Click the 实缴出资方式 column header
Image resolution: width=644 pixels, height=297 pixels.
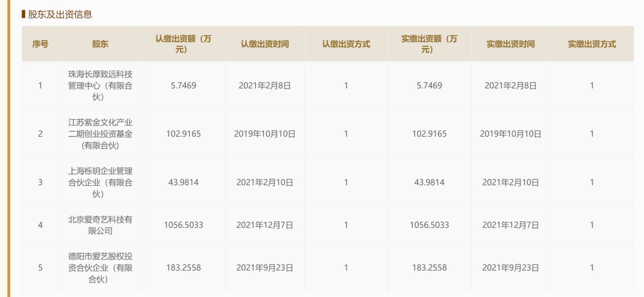(x=592, y=44)
